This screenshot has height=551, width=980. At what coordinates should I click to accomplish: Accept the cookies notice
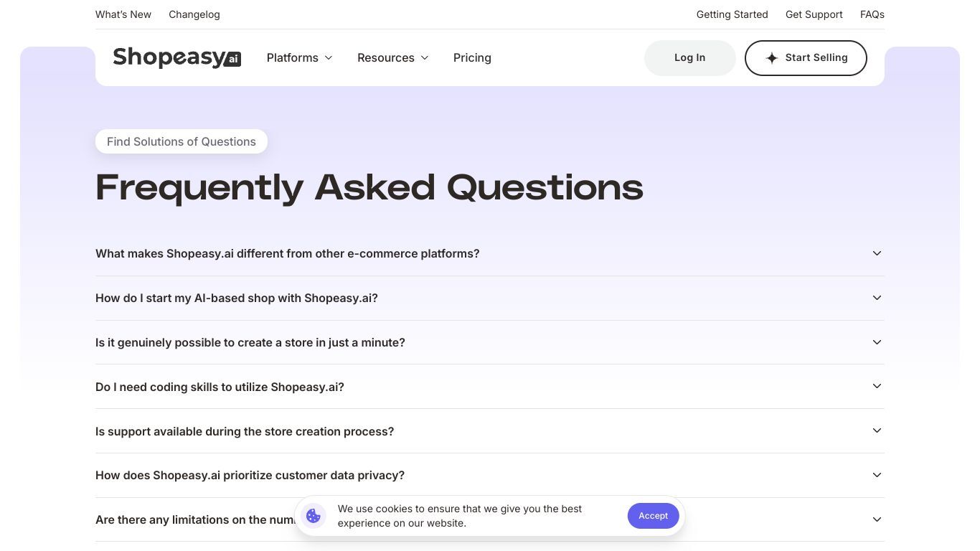pos(653,516)
